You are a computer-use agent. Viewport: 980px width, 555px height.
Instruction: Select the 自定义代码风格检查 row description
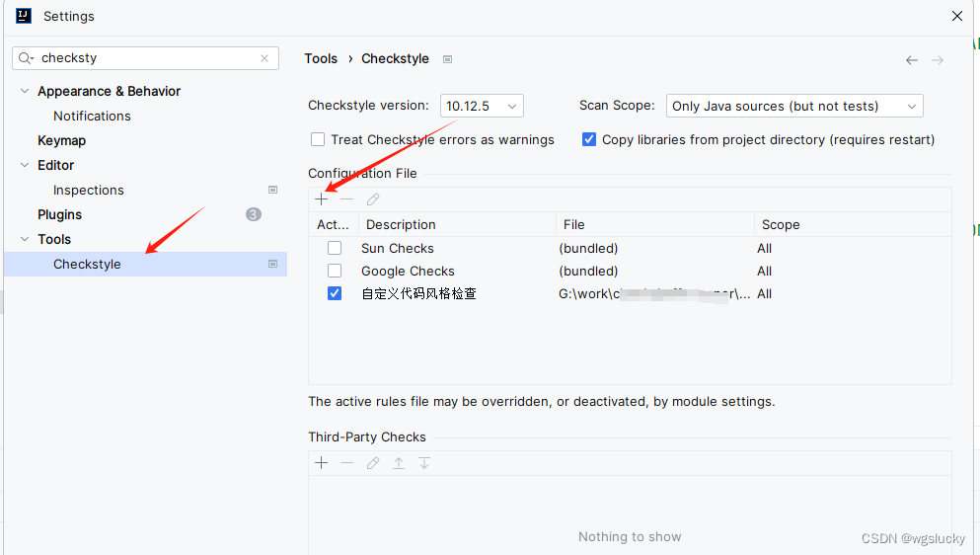(418, 293)
